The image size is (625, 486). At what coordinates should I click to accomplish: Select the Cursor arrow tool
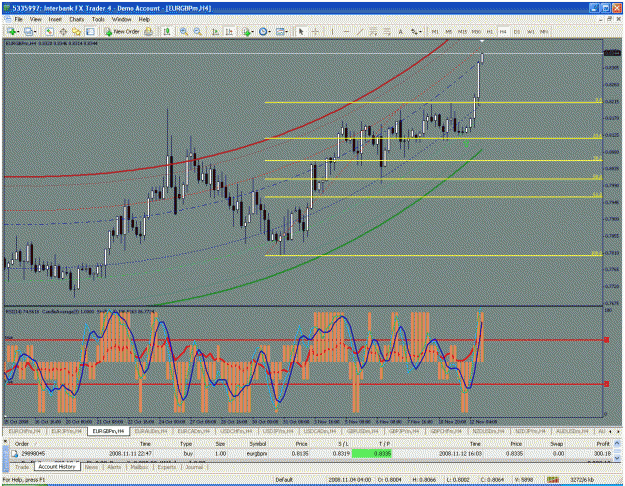[x=301, y=31]
